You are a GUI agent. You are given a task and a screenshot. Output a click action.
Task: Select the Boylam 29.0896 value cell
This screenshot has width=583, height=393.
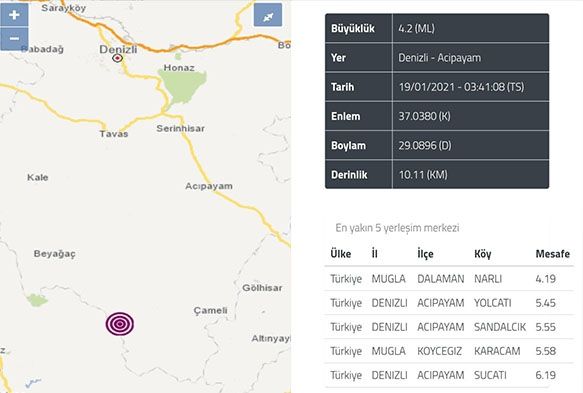471,145
